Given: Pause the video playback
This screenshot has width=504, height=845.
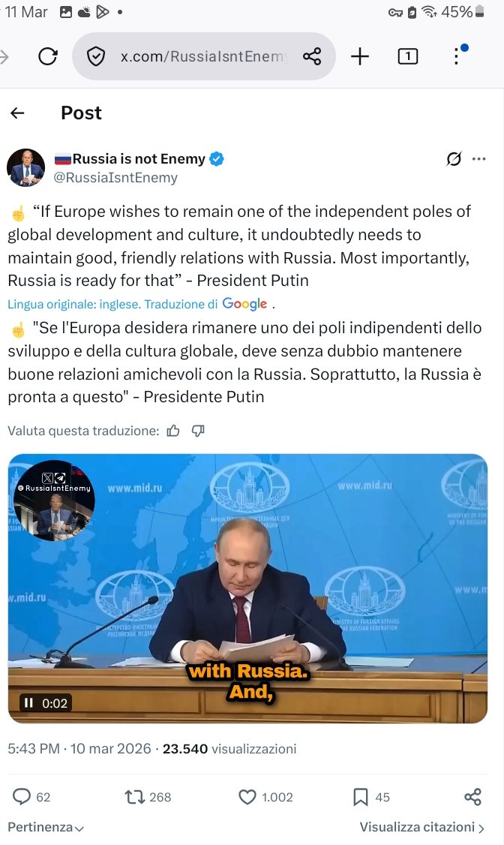Looking at the screenshot, I should (x=28, y=703).
